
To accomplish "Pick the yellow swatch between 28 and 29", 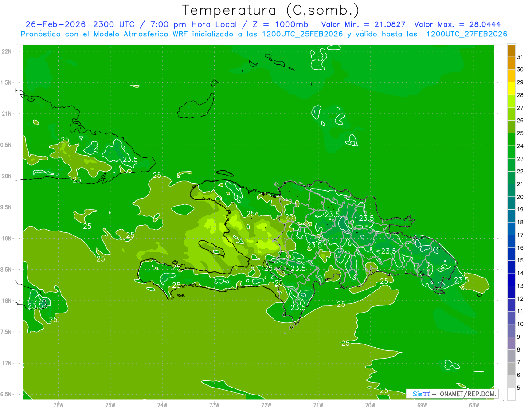I will pyautogui.click(x=511, y=89).
